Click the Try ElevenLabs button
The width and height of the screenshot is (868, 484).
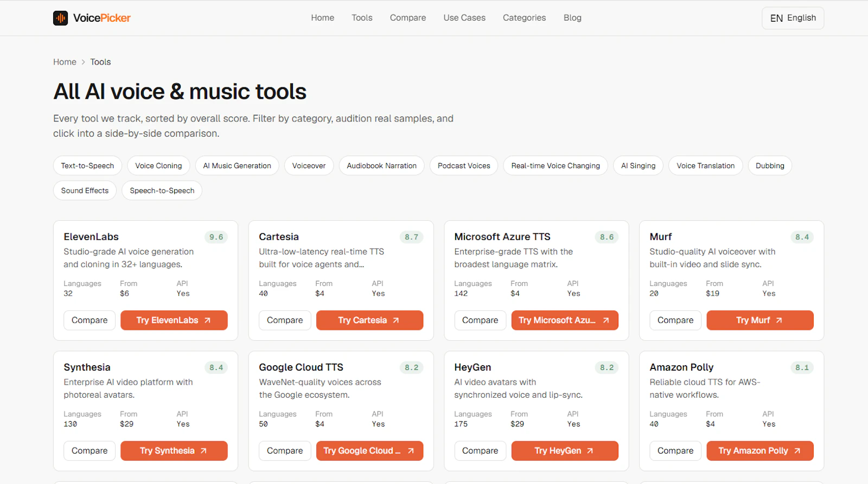coord(174,320)
